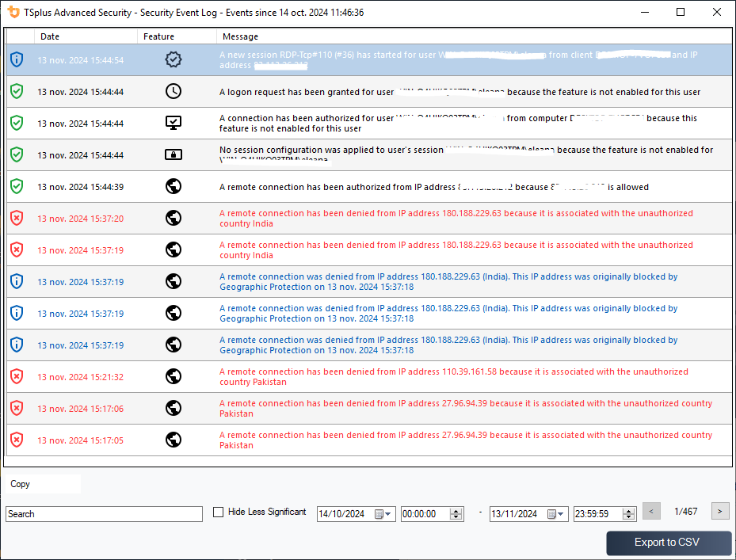Screen dimensions: 736x560
Task: Click the gear badge icon in the new session row
Action: (x=174, y=59)
